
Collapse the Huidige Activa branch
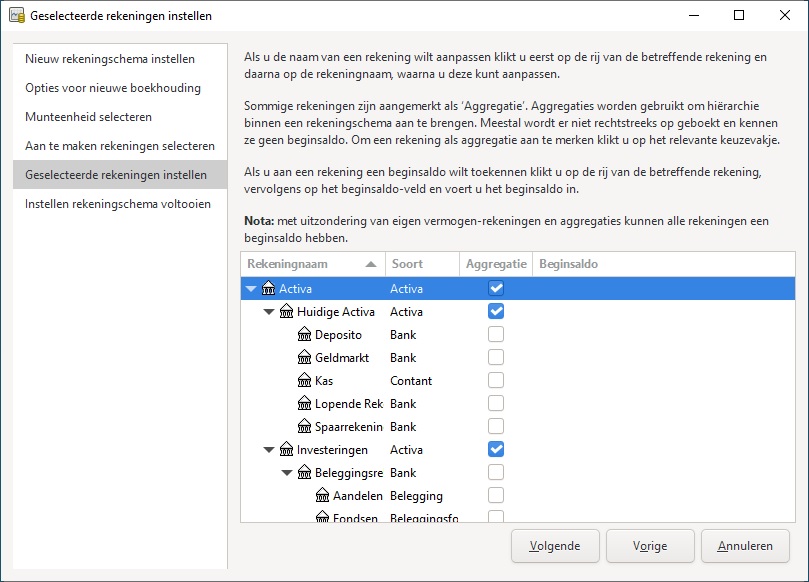pos(269,312)
